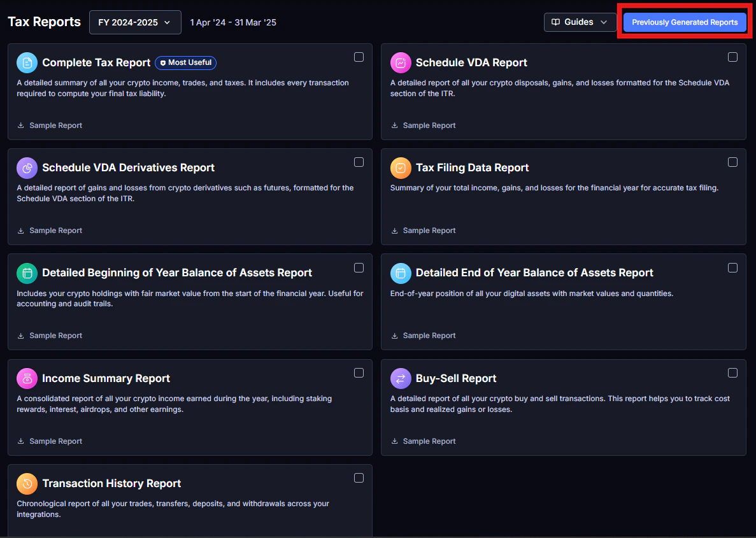Screen dimensions: 756x538
Task: Open Previously Generated Reports
Action: tap(685, 22)
